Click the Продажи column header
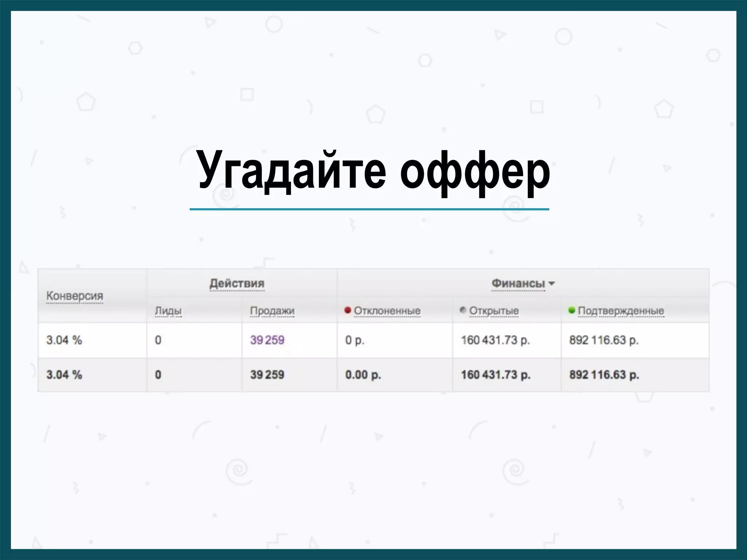This screenshot has width=747, height=560. 272,311
